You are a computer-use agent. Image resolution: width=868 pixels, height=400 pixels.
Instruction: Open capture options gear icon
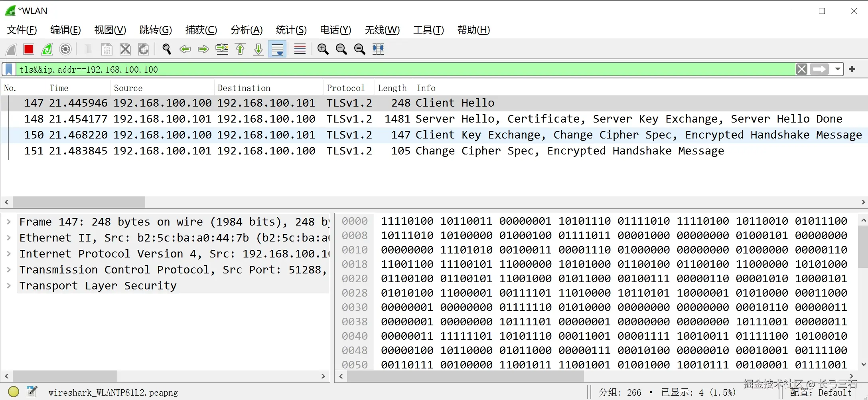coord(65,49)
